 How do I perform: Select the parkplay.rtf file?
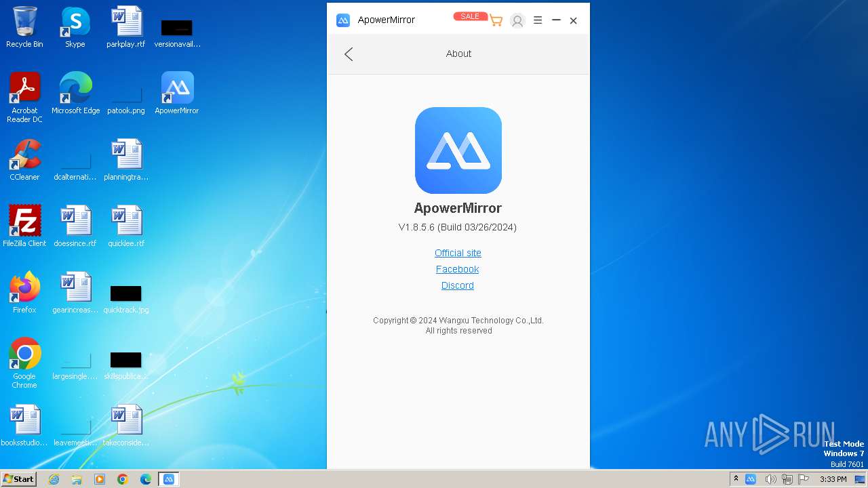tap(126, 28)
